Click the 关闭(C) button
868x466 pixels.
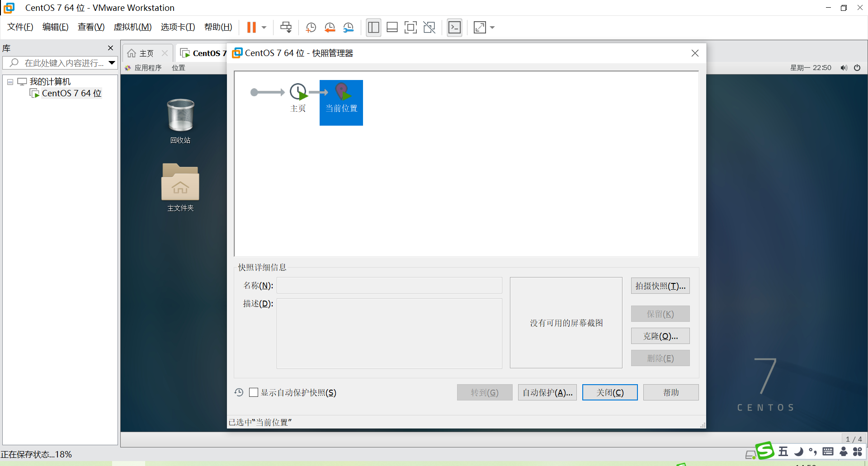click(610, 392)
